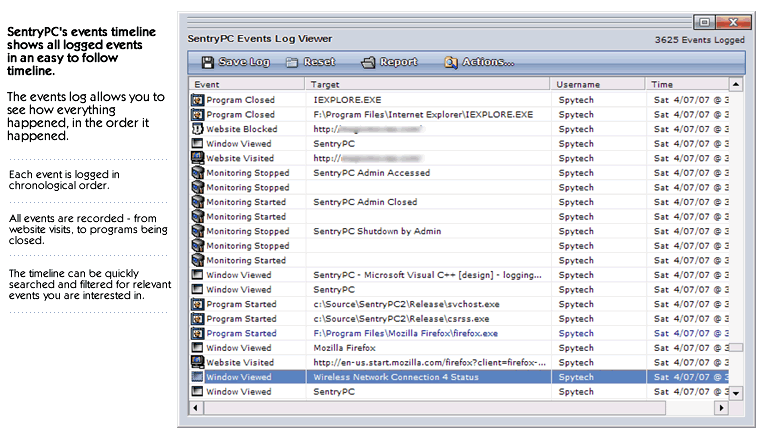
Task: Sort by the Target column header
Action: click(428, 84)
